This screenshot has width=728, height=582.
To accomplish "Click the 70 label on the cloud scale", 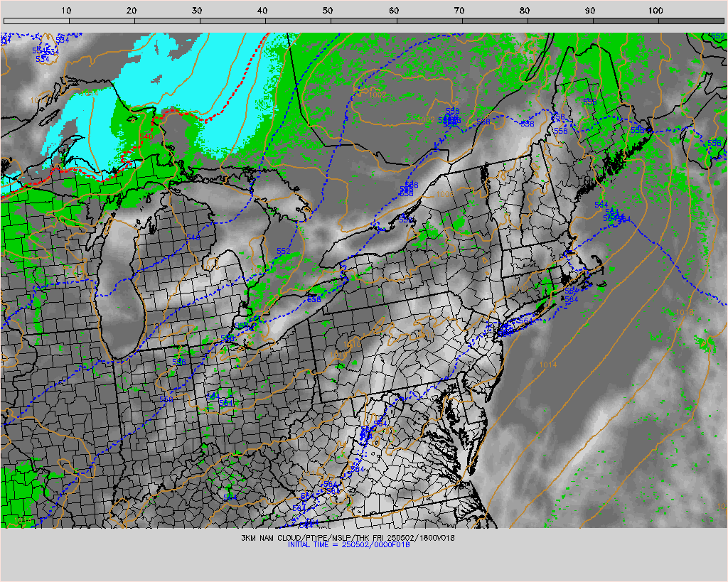I will click(x=459, y=10).
